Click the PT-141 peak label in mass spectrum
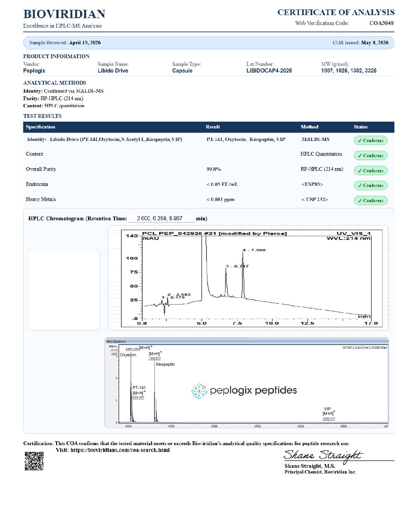This screenshot has width=411, height=532. pos(139,388)
